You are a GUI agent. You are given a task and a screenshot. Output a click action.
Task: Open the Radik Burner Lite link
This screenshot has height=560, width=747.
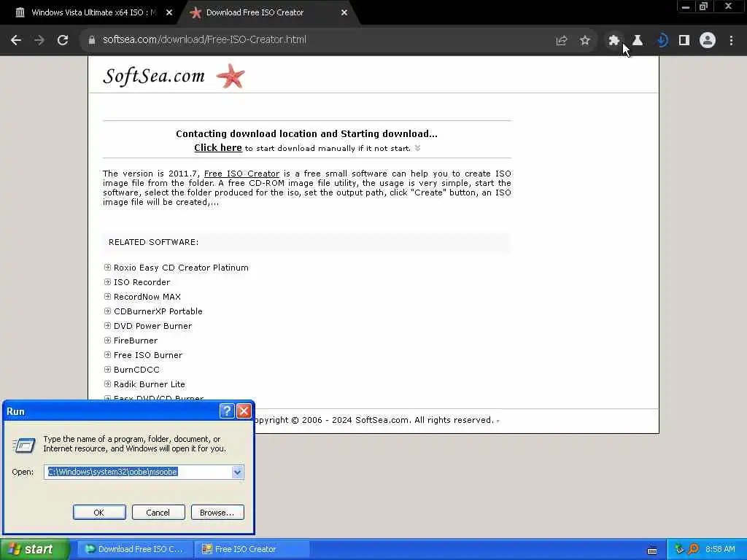tap(149, 384)
